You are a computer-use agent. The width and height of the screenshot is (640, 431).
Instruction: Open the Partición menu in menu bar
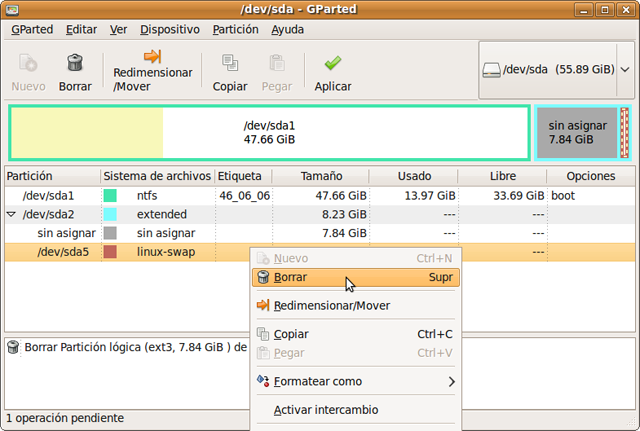tap(235, 30)
